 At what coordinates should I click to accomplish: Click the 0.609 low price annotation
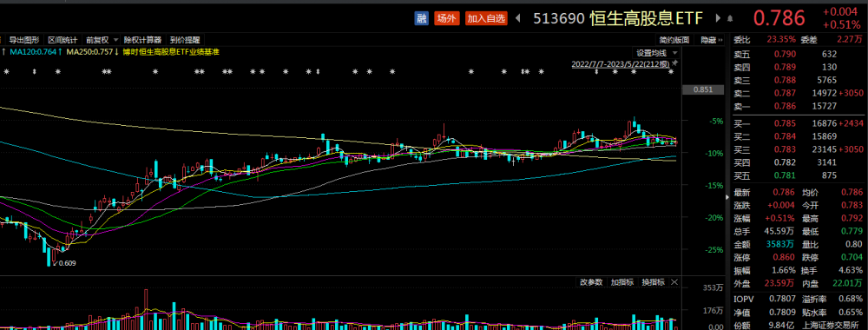coord(67,263)
